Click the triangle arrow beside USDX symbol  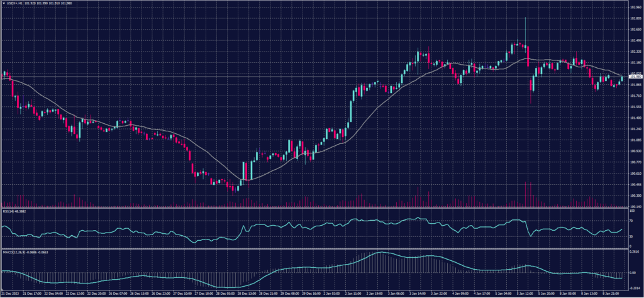[4, 4]
